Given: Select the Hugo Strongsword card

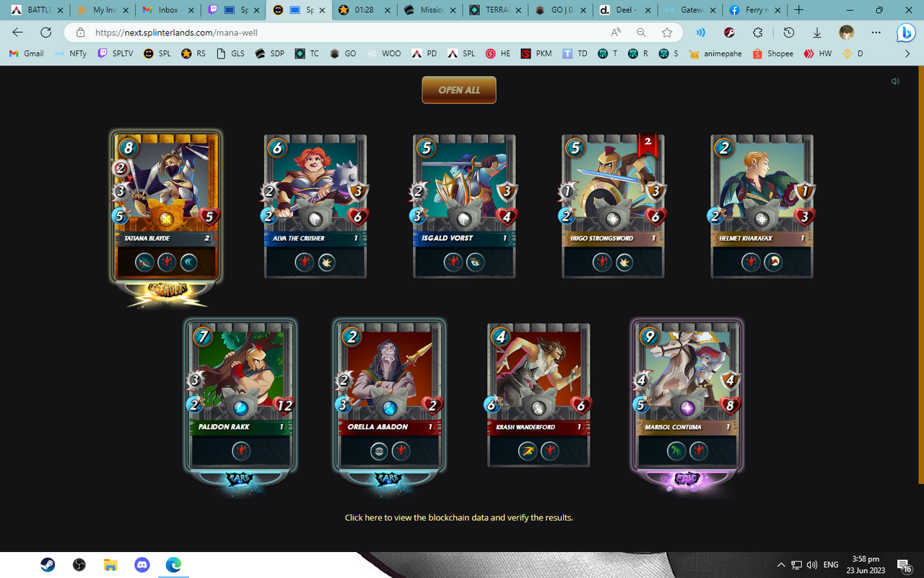Looking at the screenshot, I should click(613, 207).
